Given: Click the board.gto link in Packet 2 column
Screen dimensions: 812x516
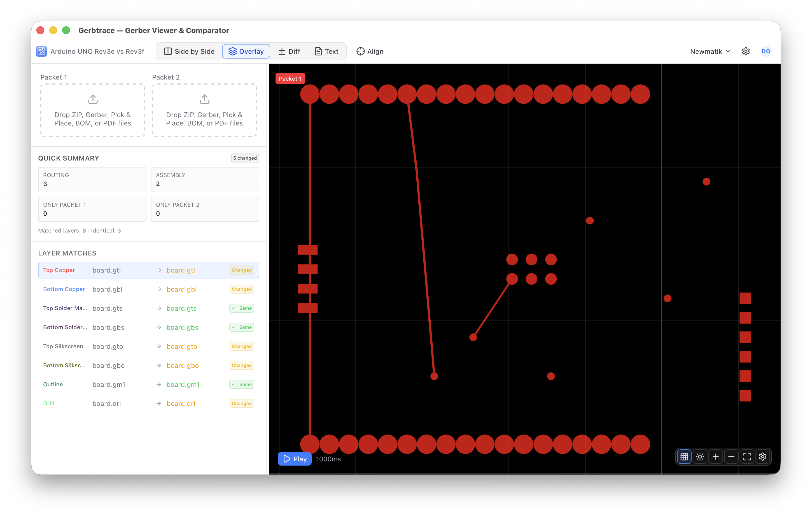Looking at the screenshot, I should pyautogui.click(x=182, y=346).
